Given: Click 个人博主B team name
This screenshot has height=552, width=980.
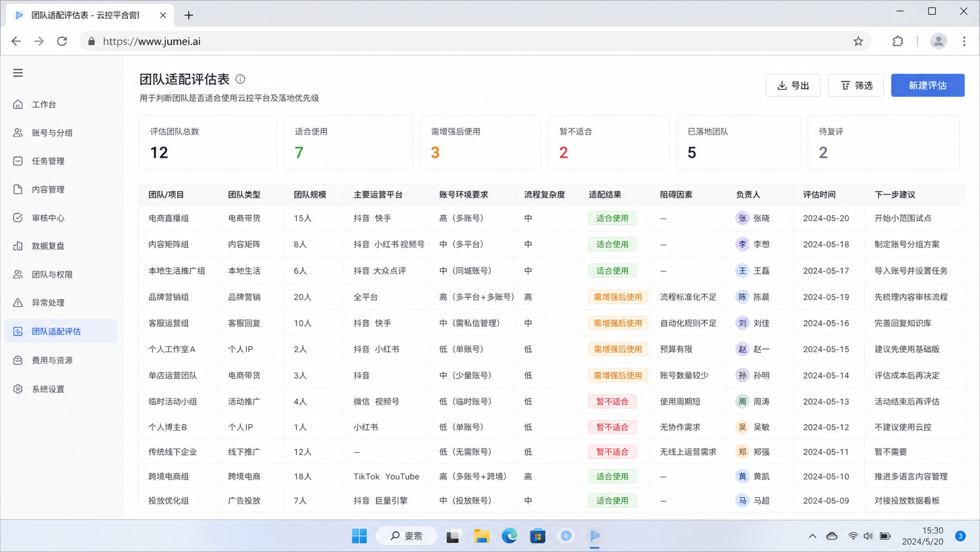Looking at the screenshot, I should [x=168, y=427].
